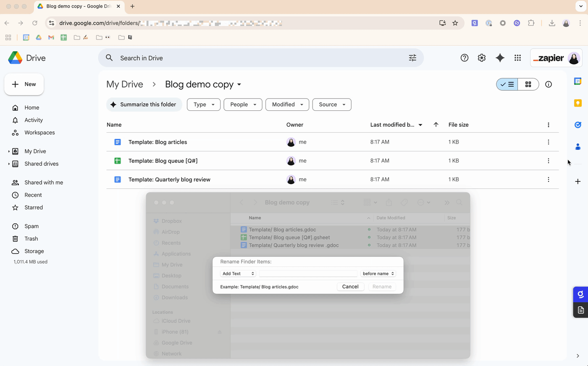Cancel the Finder rename dialog

point(350,287)
